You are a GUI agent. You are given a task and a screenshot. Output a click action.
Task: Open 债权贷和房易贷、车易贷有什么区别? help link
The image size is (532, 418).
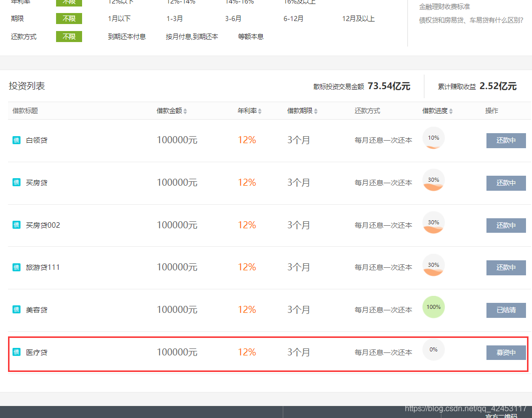[471, 21]
